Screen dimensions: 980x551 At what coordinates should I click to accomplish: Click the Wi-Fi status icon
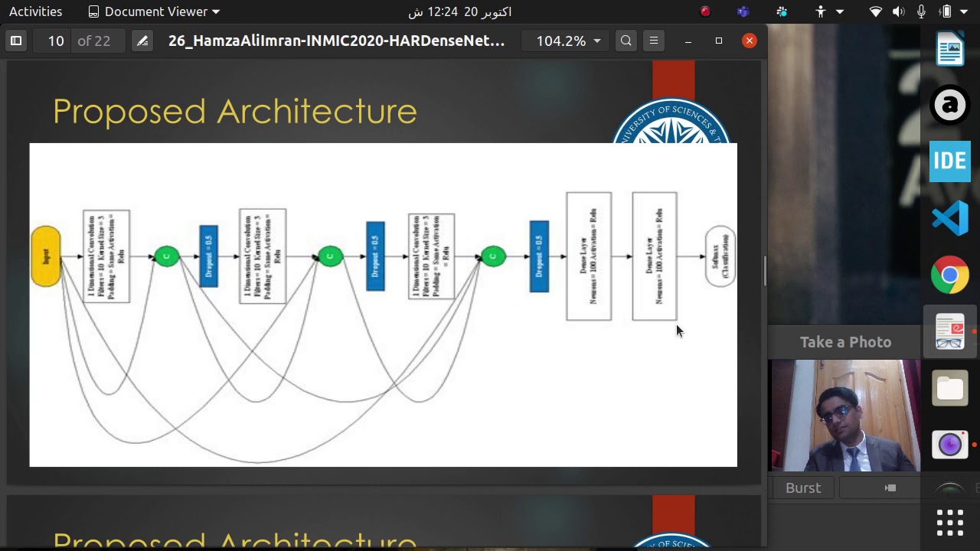[877, 11]
